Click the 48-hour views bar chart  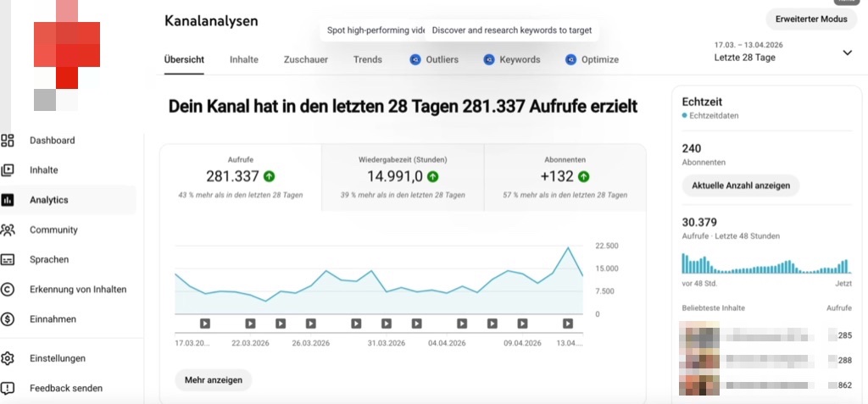click(x=765, y=263)
